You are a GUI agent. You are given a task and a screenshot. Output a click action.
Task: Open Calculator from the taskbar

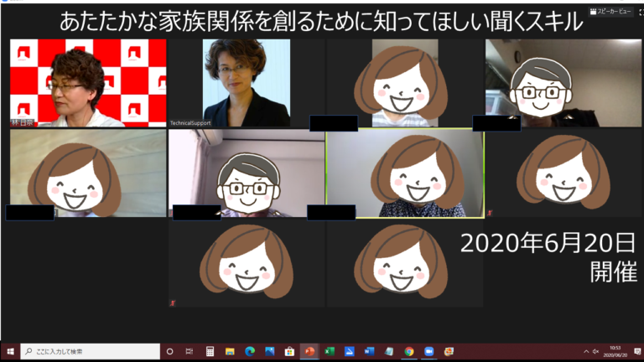(210, 351)
